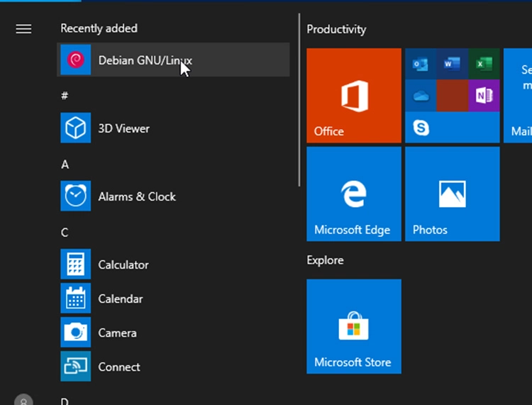Launch Debian GNU/Linux from Recently added
The image size is (532, 405).
click(x=173, y=60)
